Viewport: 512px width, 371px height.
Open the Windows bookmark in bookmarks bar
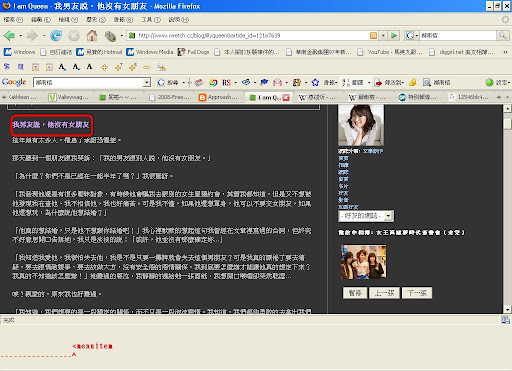point(19,52)
